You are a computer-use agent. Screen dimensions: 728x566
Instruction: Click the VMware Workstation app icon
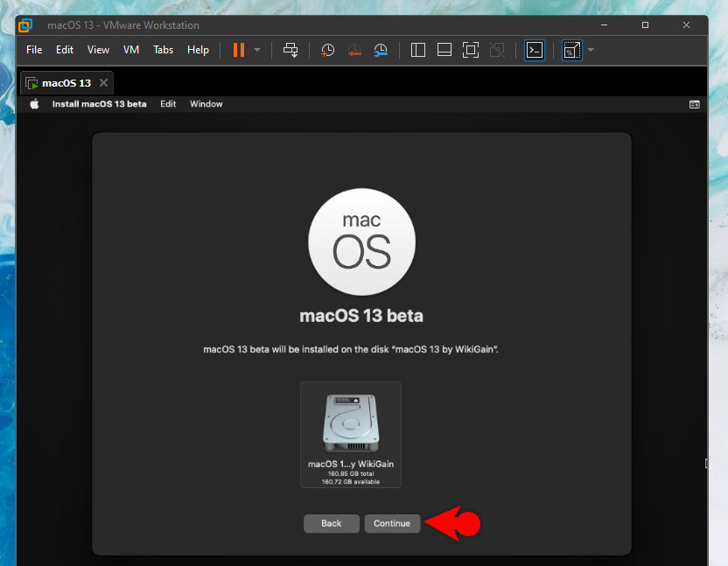[25, 25]
